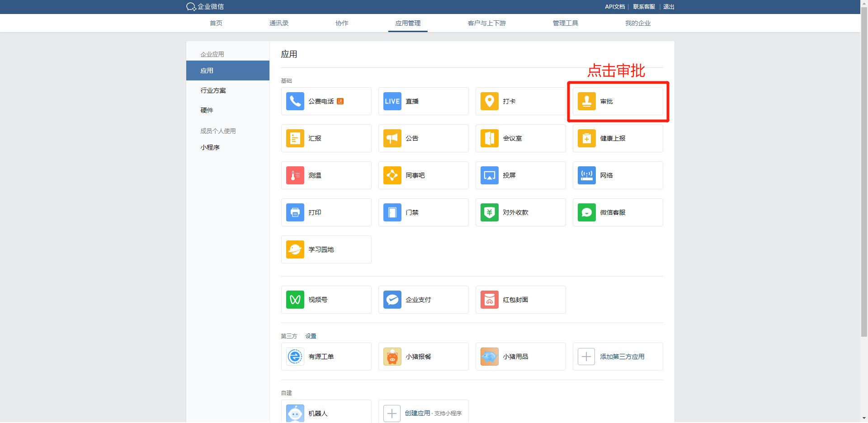868x423 pixels.
Task: Open the 小猪用品 app icon
Action: click(x=489, y=357)
